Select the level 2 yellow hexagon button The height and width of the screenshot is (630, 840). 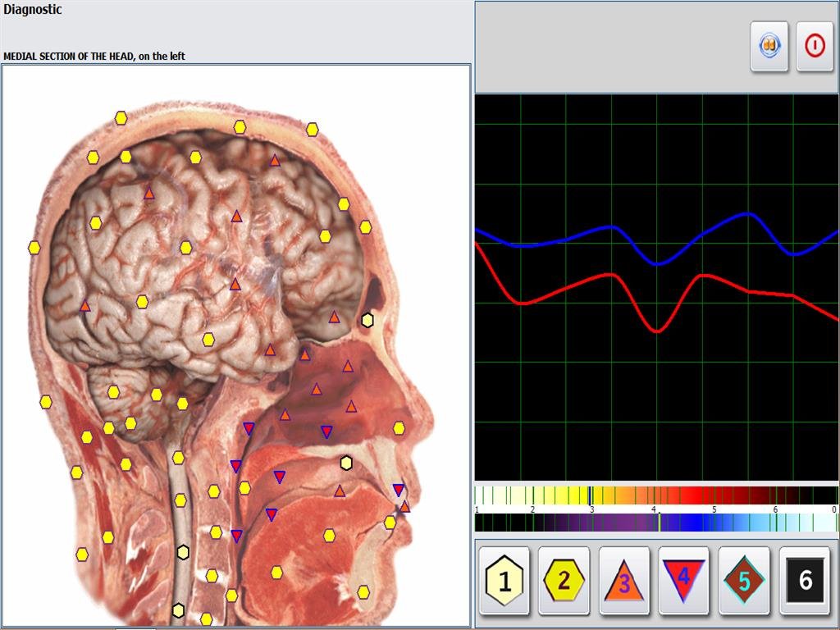[x=564, y=581]
